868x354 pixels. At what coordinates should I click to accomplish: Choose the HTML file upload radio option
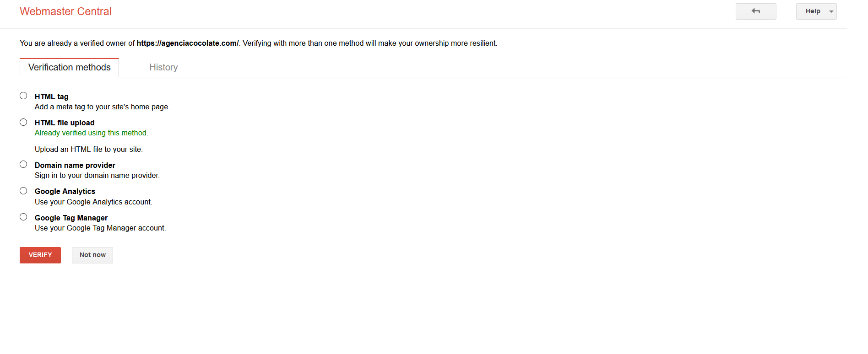23,122
